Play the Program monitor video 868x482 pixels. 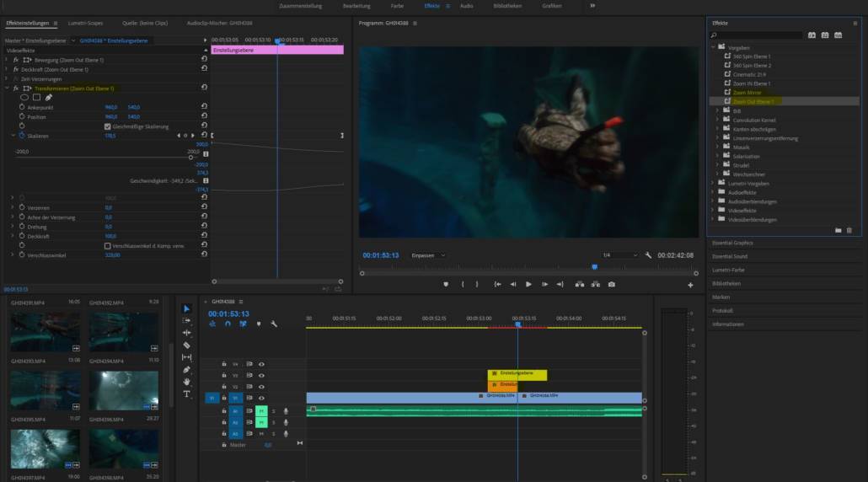[x=528, y=285]
